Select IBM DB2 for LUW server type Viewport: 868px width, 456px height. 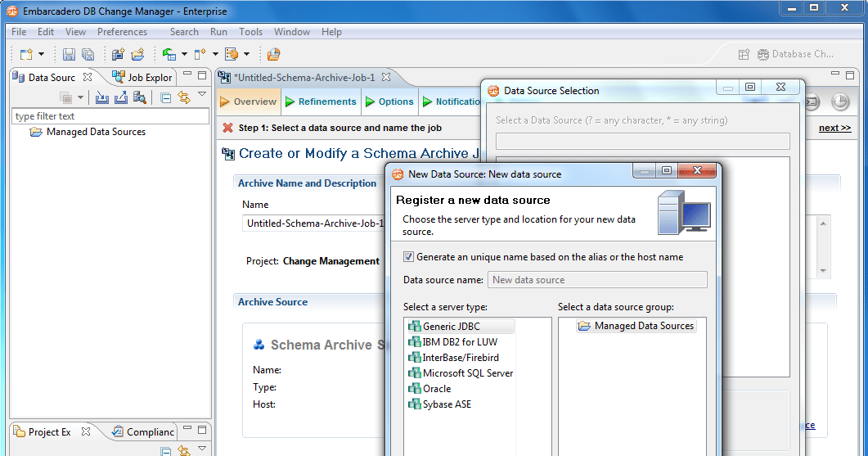453,342
